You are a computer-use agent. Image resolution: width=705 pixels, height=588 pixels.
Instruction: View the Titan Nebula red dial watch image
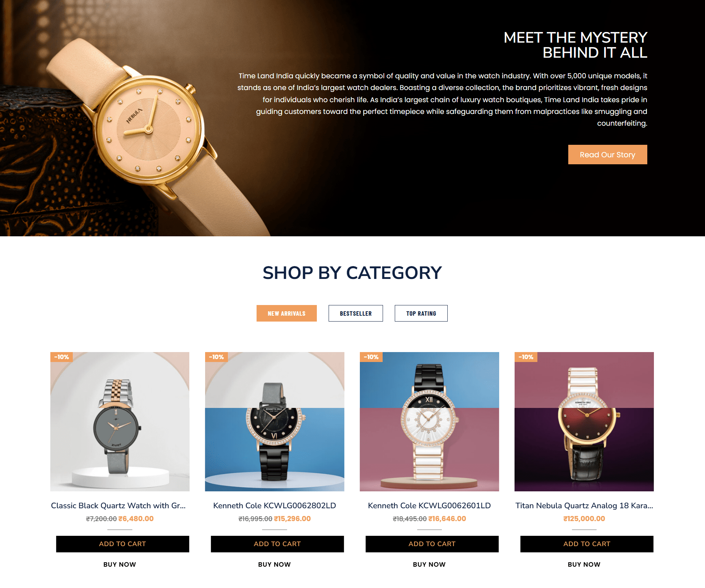584,422
